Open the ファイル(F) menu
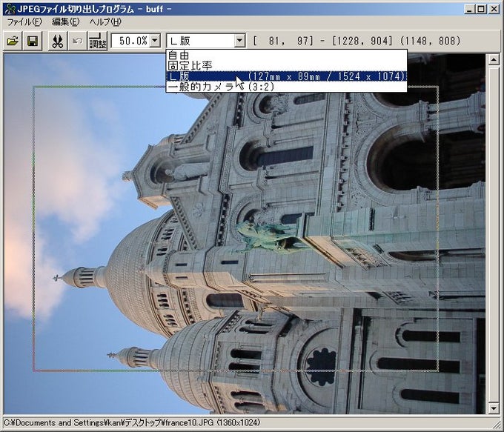This screenshot has width=504, height=432. click(x=24, y=21)
